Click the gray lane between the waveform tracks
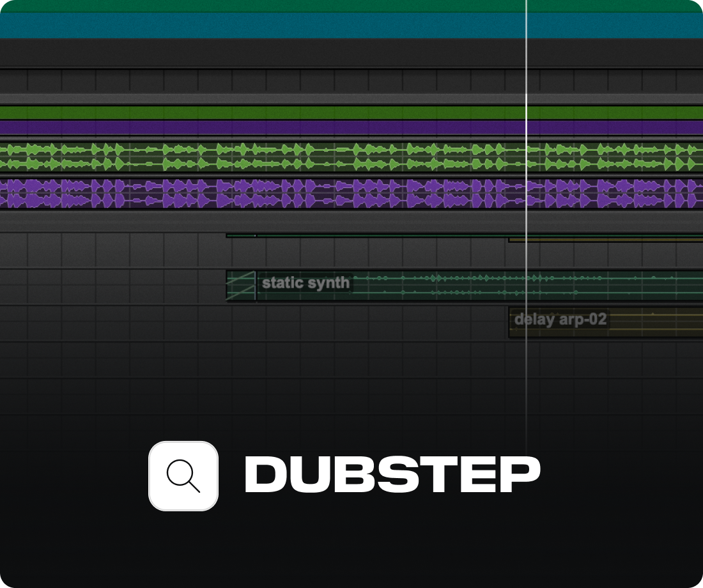The width and height of the screenshot is (703, 588). (256, 173)
